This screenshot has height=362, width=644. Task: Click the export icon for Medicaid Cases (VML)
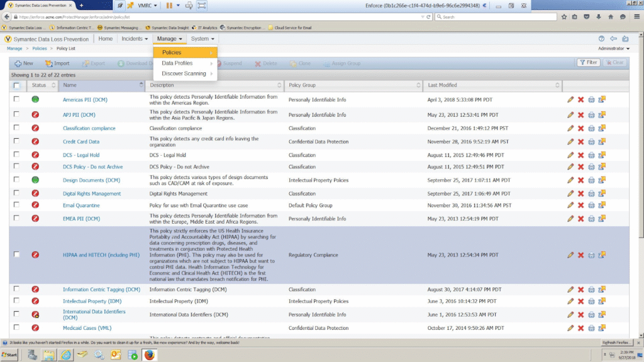point(602,328)
